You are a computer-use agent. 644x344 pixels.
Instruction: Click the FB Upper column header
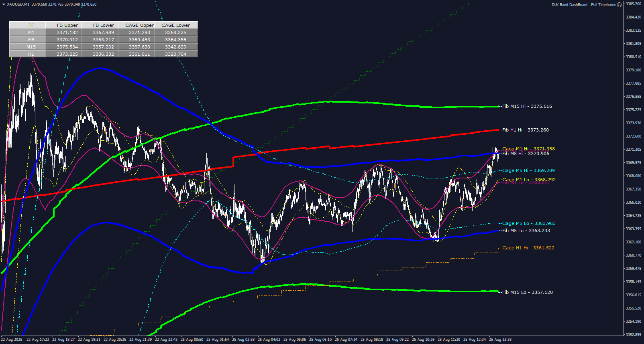coord(67,25)
